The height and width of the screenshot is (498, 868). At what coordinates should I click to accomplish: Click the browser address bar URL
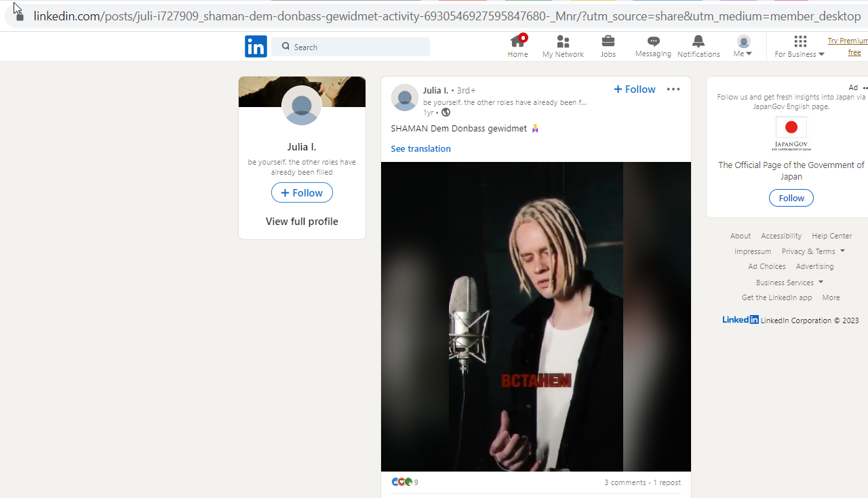coord(447,16)
